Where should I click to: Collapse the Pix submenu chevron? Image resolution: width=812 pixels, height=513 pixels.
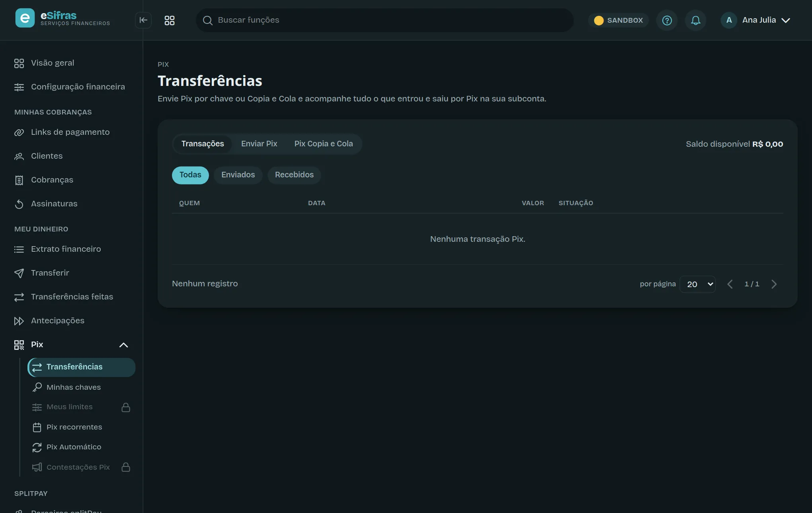click(x=124, y=345)
